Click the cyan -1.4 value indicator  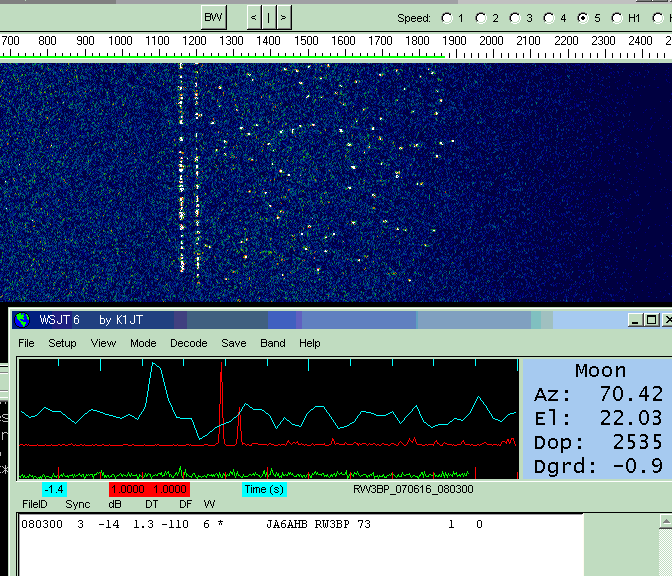click(x=54, y=489)
